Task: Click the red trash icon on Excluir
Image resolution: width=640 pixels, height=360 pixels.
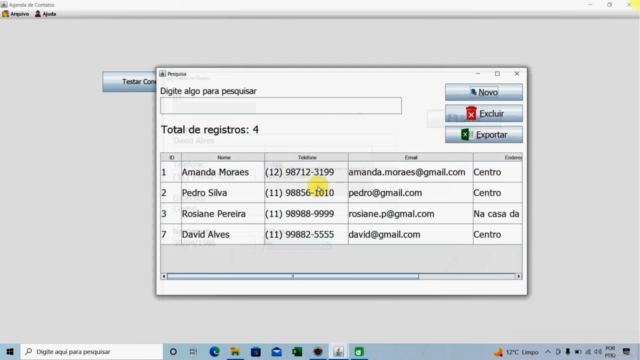Action: [x=471, y=113]
